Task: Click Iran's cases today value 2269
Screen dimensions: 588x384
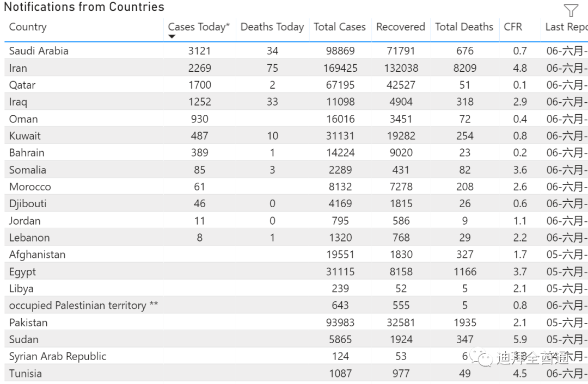Action: 199,68
